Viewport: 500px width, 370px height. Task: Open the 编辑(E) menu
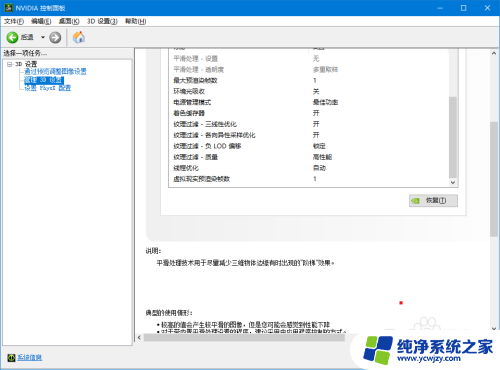[x=41, y=21]
